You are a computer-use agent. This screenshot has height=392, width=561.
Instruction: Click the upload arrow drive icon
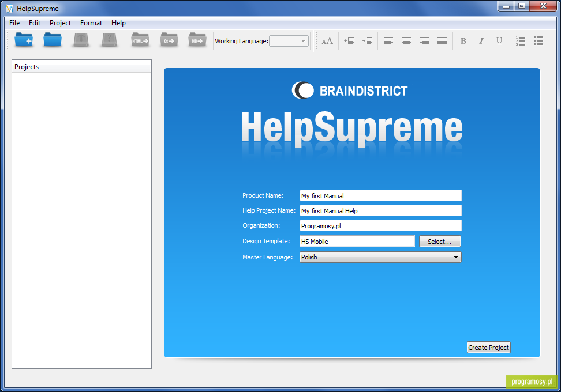(81, 40)
